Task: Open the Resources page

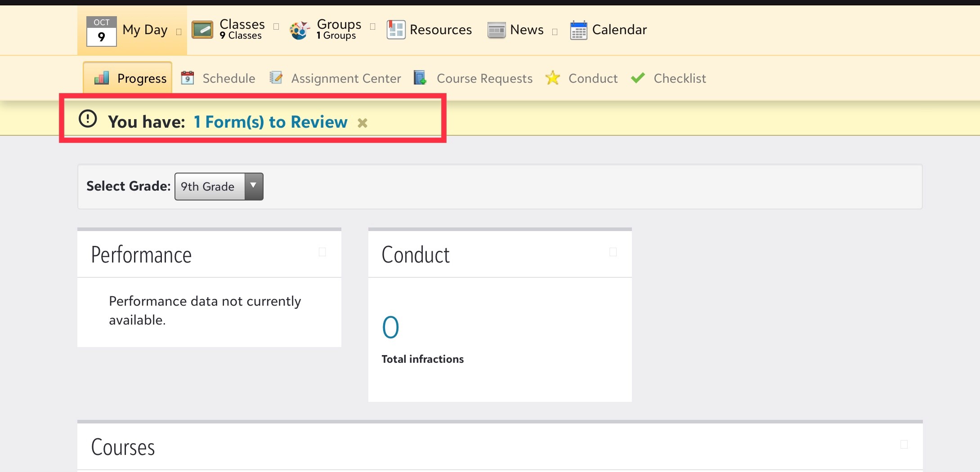Action: click(x=441, y=30)
